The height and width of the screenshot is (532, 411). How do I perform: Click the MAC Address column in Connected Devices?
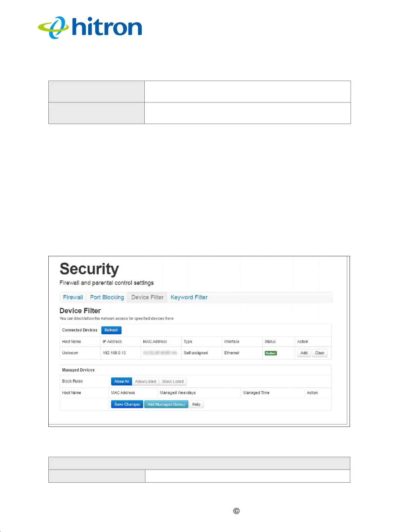coord(155,342)
